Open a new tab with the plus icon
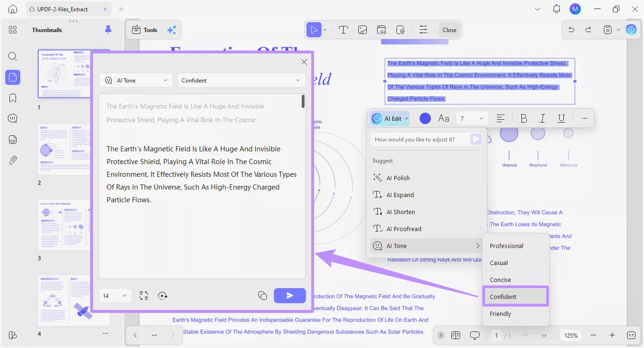The height and width of the screenshot is (348, 644). [x=121, y=9]
